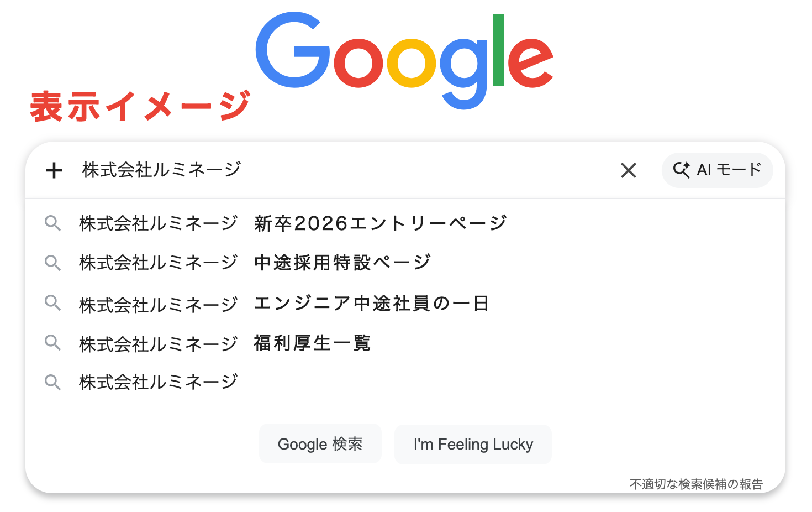The image size is (812, 512).
Task: Click the red 表示イメージ label
Action: 140,106
